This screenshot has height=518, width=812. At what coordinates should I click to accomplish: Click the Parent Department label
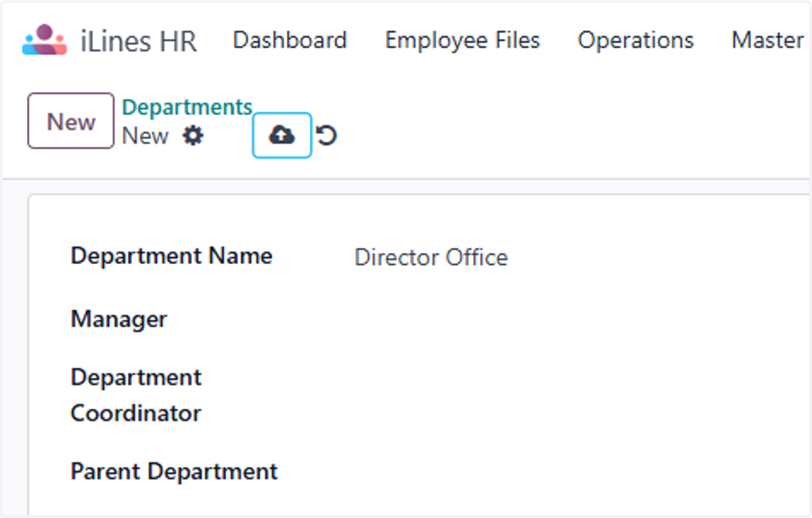174,471
